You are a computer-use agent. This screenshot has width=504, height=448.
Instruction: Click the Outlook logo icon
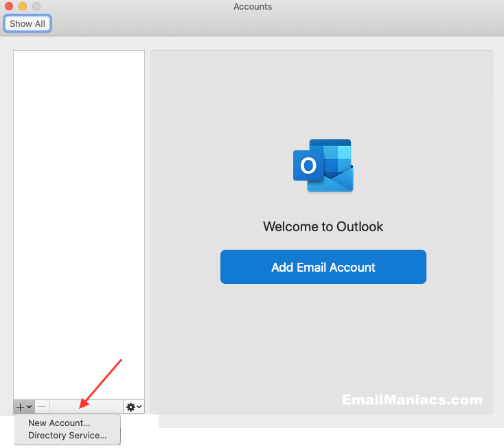tap(323, 166)
